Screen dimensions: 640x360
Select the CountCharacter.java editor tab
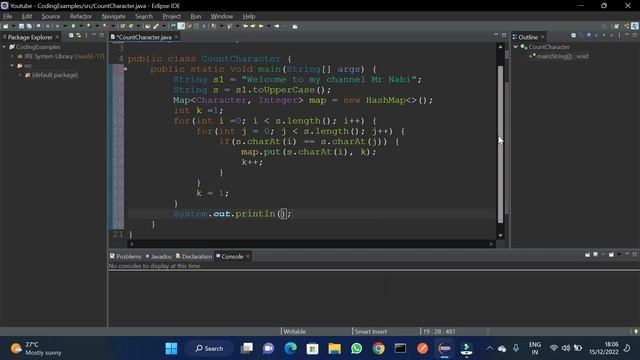coord(144,37)
